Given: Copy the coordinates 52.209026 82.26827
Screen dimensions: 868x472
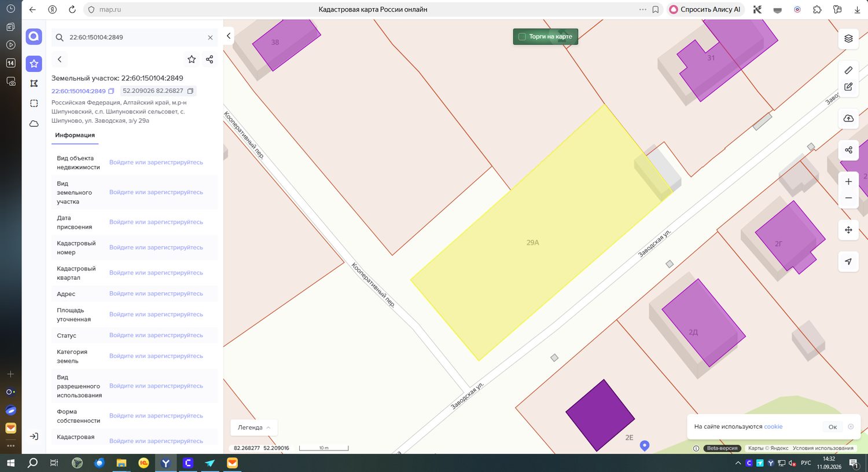Looking at the screenshot, I should 190,91.
